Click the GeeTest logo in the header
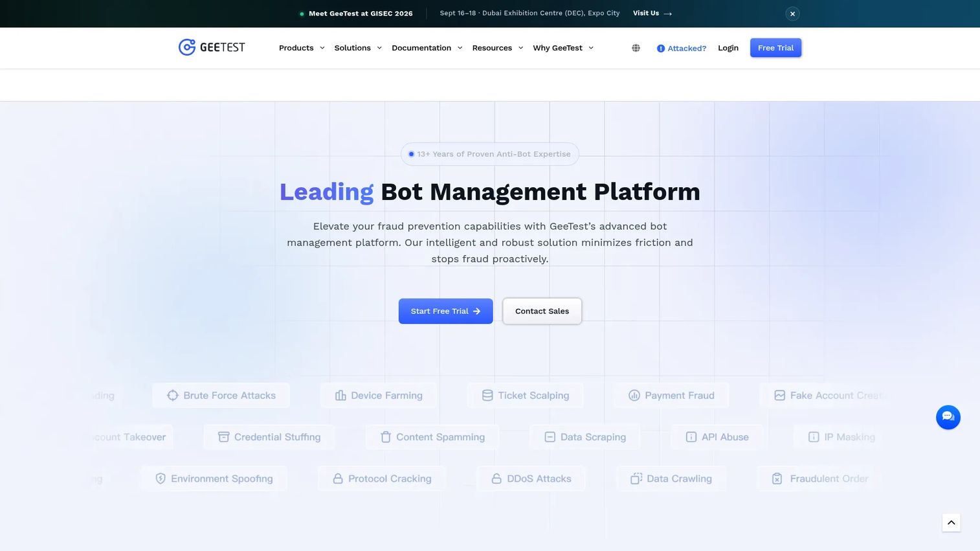 click(212, 47)
